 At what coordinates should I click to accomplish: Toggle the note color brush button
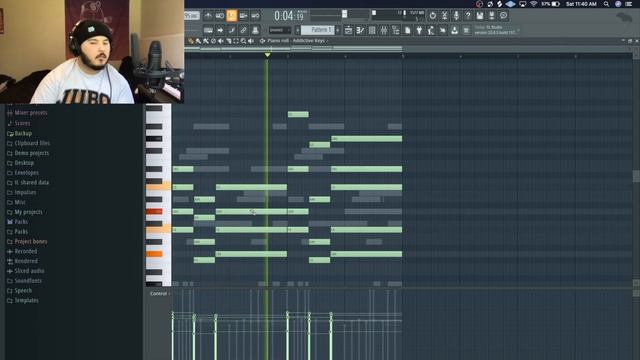(232, 30)
